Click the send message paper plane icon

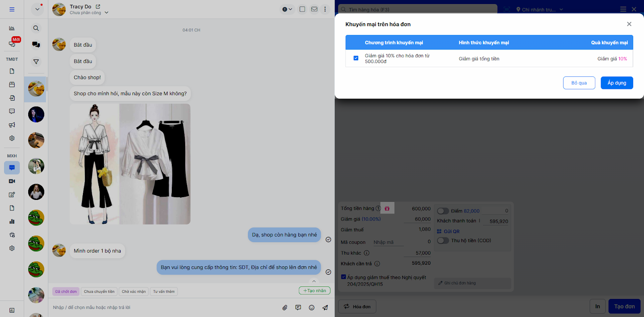coord(325,307)
